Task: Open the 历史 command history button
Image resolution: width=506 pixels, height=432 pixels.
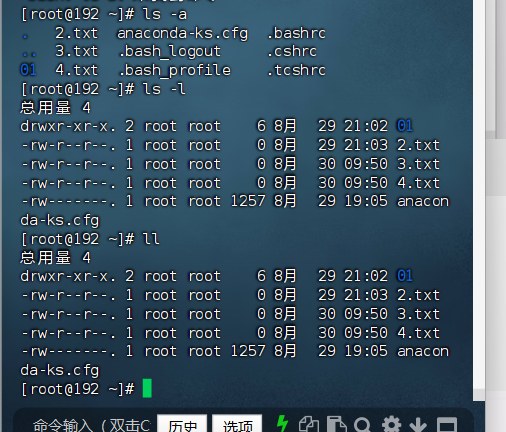Action: pos(182,424)
